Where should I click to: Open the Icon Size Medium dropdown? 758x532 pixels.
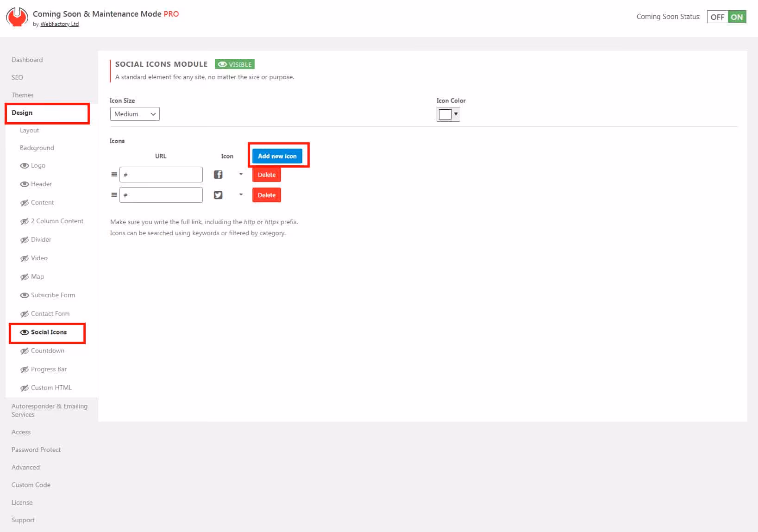tap(135, 114)
